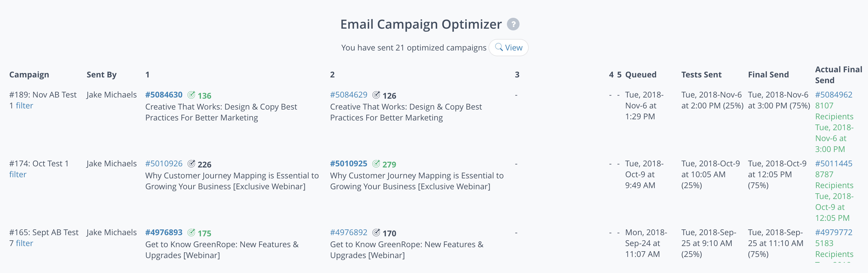Click green target icon beside score 175

click(191, 233)
